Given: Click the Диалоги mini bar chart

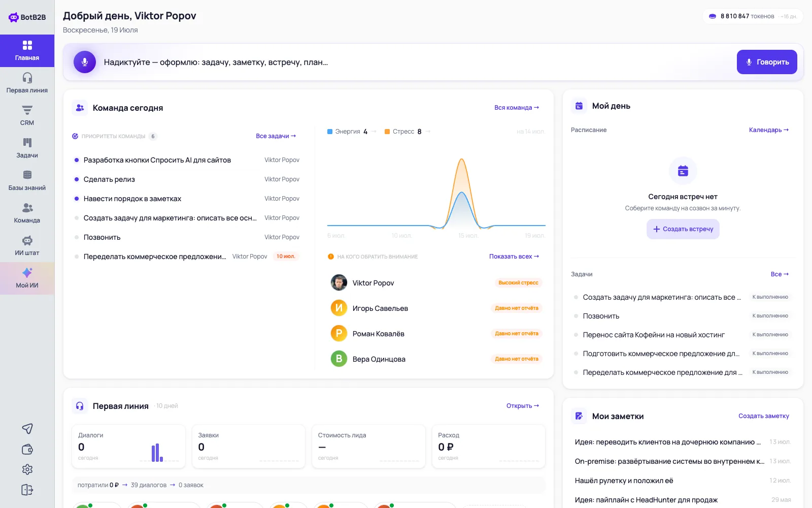Looking at the screenshot, I should (157, 453).
